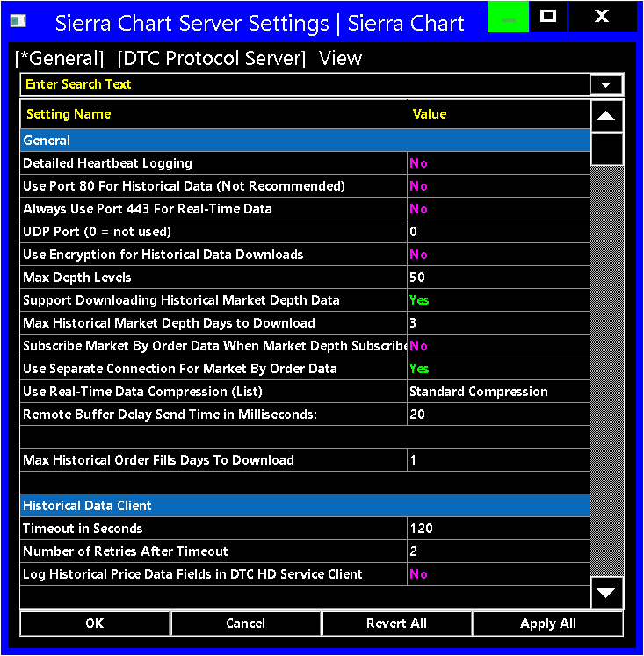Select Number of Retries After Timeout label

[x=126, y=551]
